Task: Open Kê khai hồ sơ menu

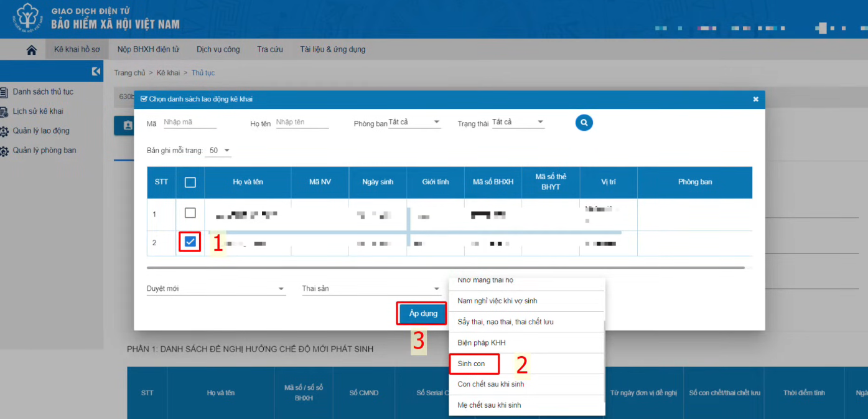Action: (x=77, y=49)
